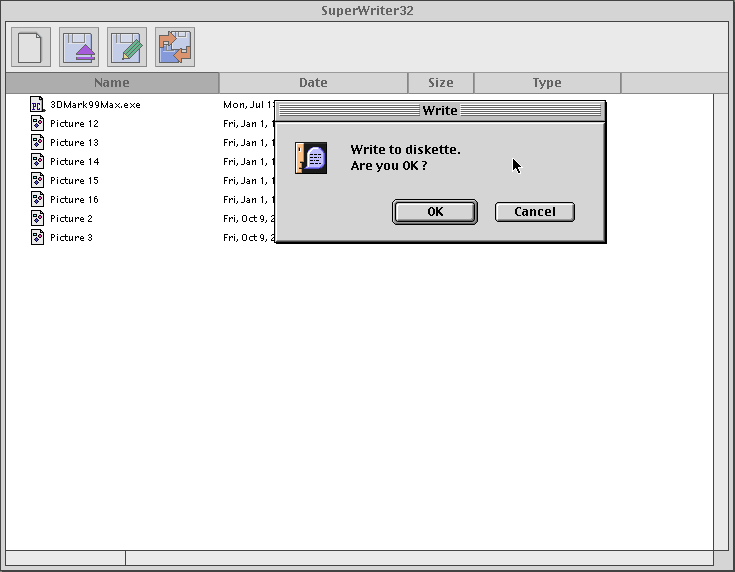Viewport: 735px width, 572px height.
Task: Click the disk copy arrows toolbar icon
Action: pyautogui.click(x=175, y=47)
